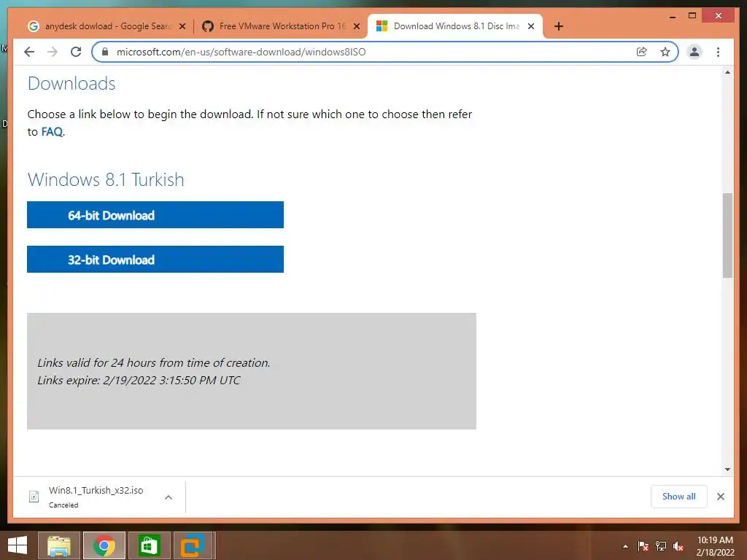Start the 32-bit Download

(155, 259)
